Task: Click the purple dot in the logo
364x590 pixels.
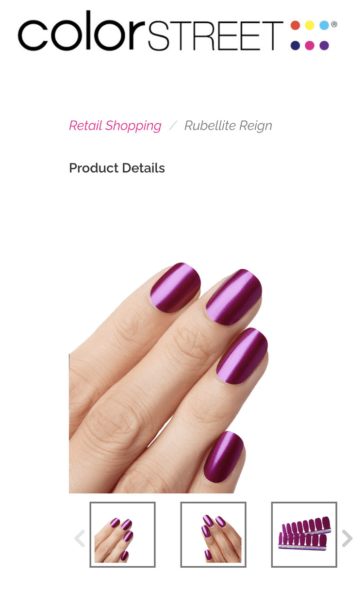Action: click(324, 46)
